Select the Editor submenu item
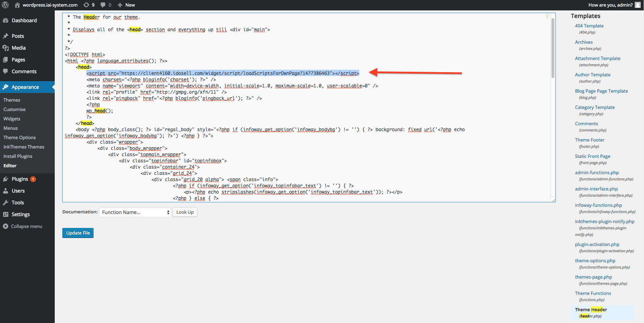The width and height of the screenshot is (644, 323). click(10, 165)
